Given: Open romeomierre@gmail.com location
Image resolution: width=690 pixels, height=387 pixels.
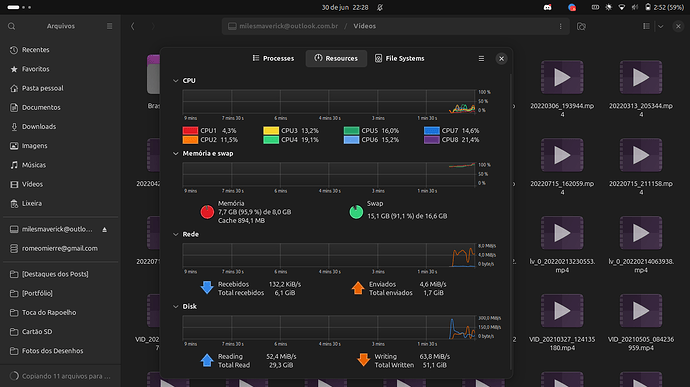Looking at the screenshot, I should (x=60, y=248).
